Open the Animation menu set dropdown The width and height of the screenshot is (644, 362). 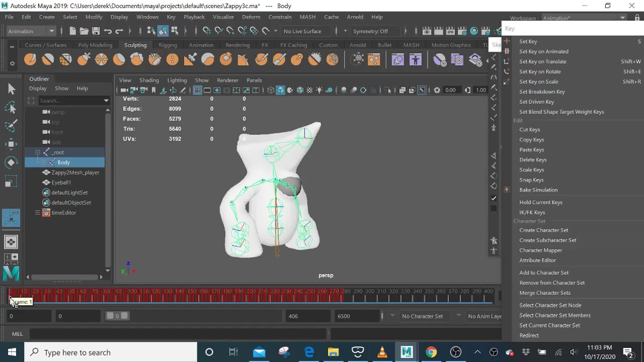(31, 31)
